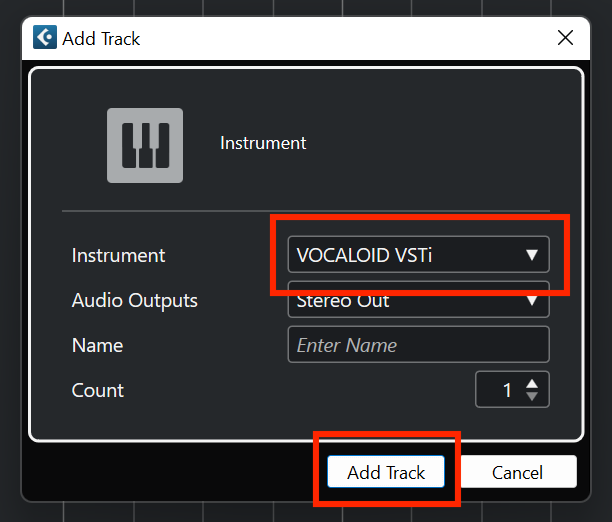Decrease the track Count with down arrow
Viewport: 612px width, 522px height.
pyautogui.click(x=532, y=396)
